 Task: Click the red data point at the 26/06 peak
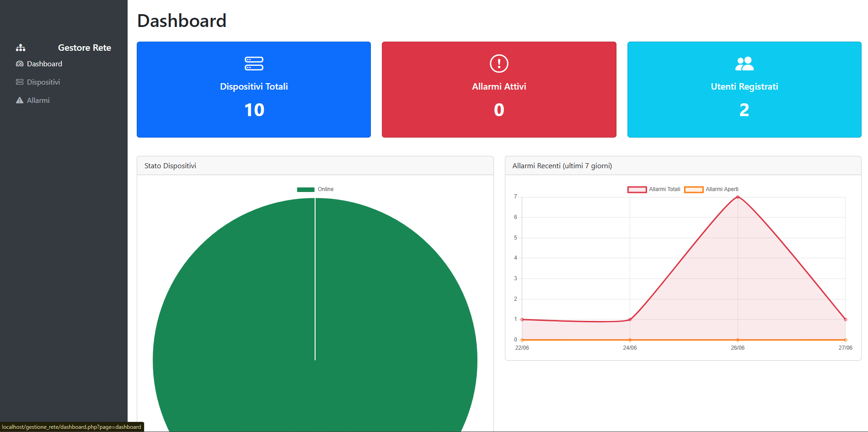point(738,197)
